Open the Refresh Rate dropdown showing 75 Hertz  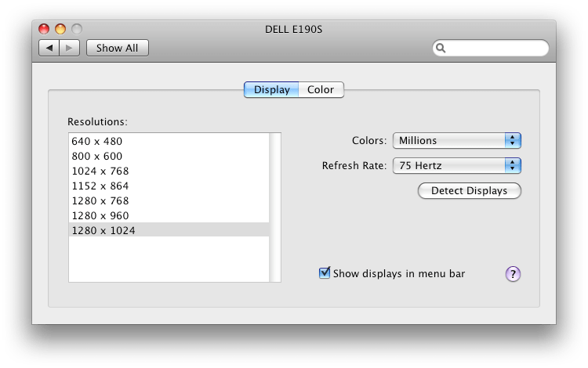point(457,165)
